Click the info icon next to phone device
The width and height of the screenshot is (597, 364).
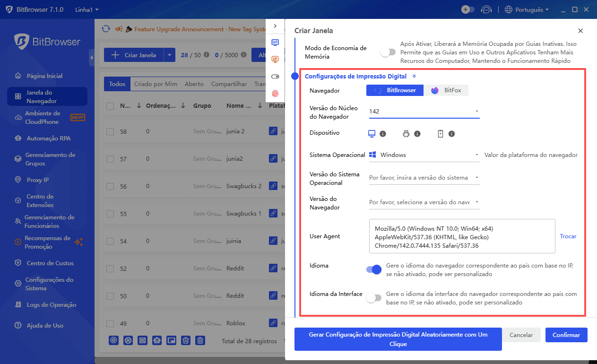pos(452,134)
